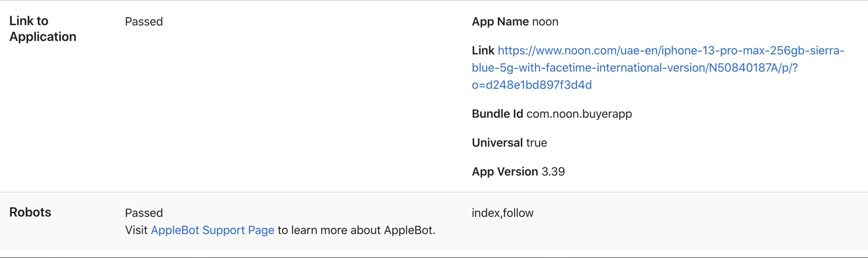Click the "o=d248e1bd897f3d4d" line of the URL
Image resolution: width=868 pixels, height=258 pixels.
[532, 85]
